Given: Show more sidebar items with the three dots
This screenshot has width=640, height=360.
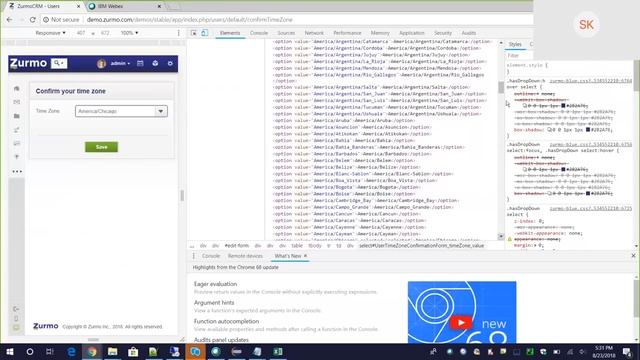Looking at the screenshot, I should point(17,171).
